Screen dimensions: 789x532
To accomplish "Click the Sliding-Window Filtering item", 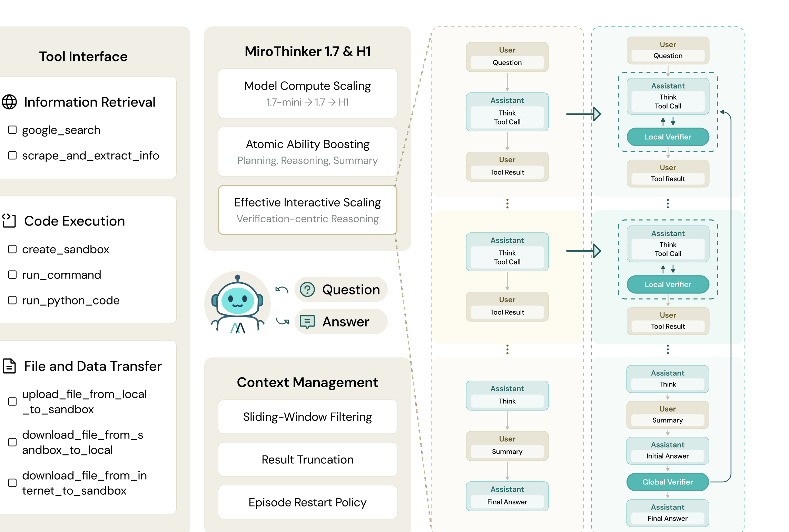I will (x=307, y=417).
